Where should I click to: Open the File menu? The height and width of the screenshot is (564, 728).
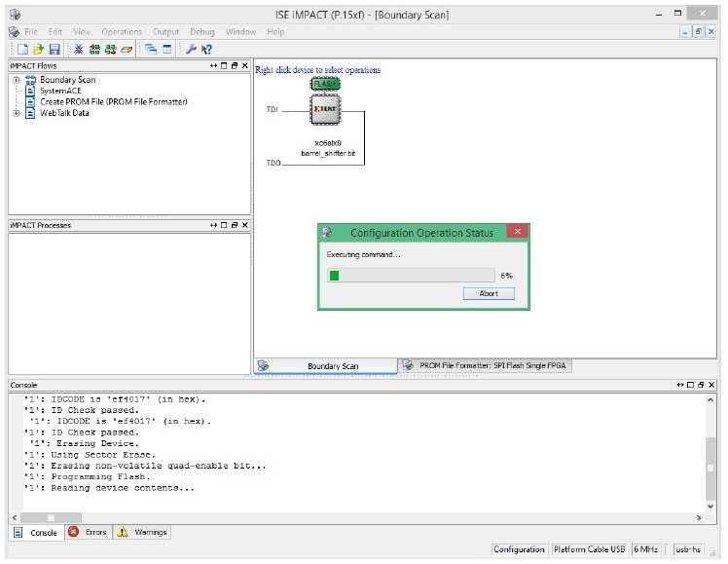(x=31, y=31)
